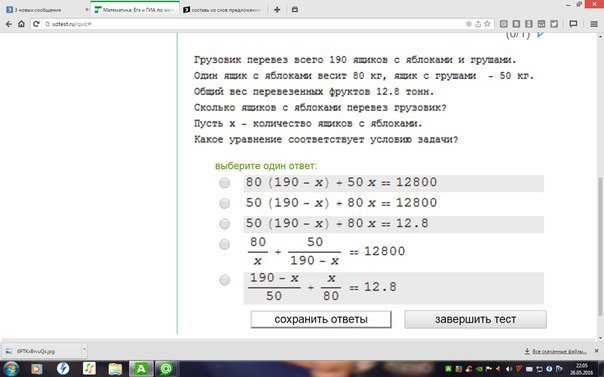Open the Windows Start button
Screen dimensions: 604x377
click(x=10, y=369)
